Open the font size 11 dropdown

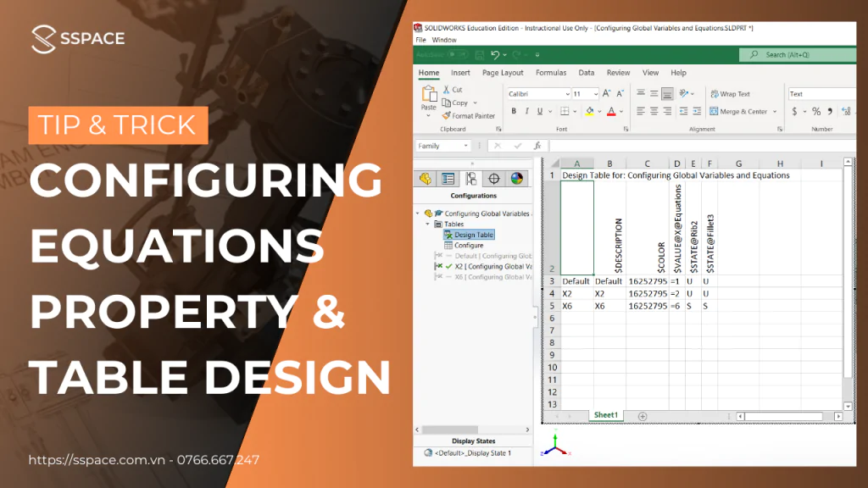click(596, 94)
